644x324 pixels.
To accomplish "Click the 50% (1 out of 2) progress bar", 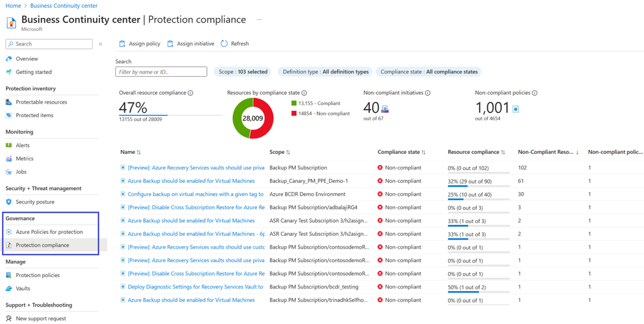I will click(x=478, y=292).
